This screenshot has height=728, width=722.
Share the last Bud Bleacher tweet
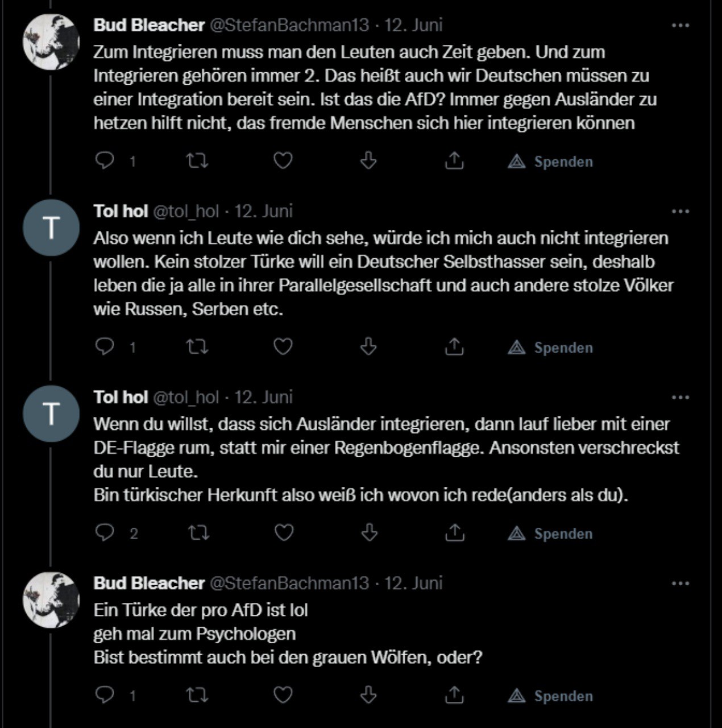click(454, 696)
